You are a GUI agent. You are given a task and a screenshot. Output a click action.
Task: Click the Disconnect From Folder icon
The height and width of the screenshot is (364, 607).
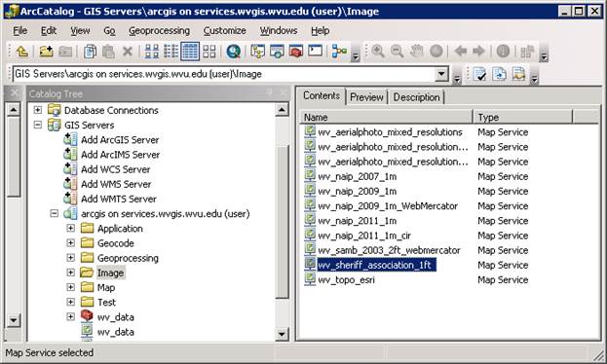pyautogui.click(x=65, y=51)
